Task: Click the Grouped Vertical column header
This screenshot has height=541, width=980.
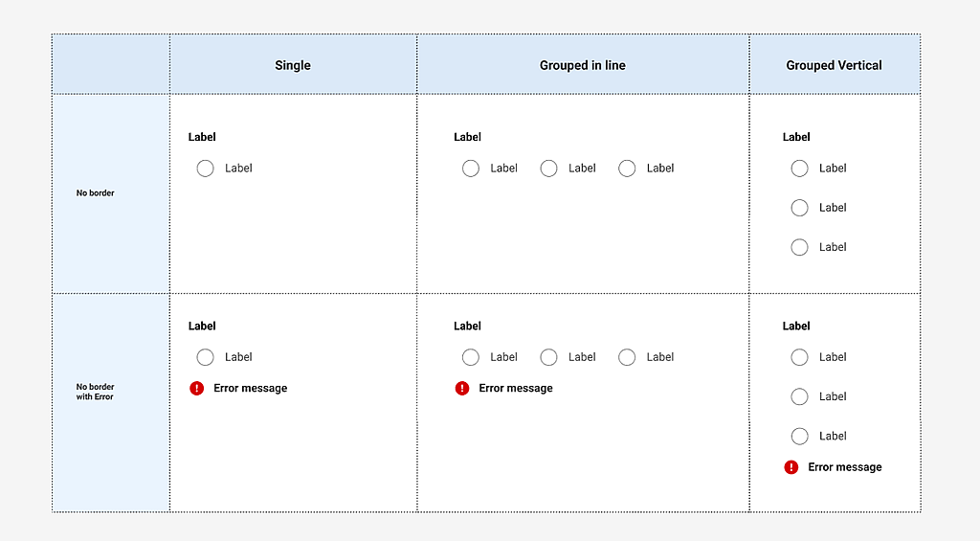Action: tap(834, 65)
